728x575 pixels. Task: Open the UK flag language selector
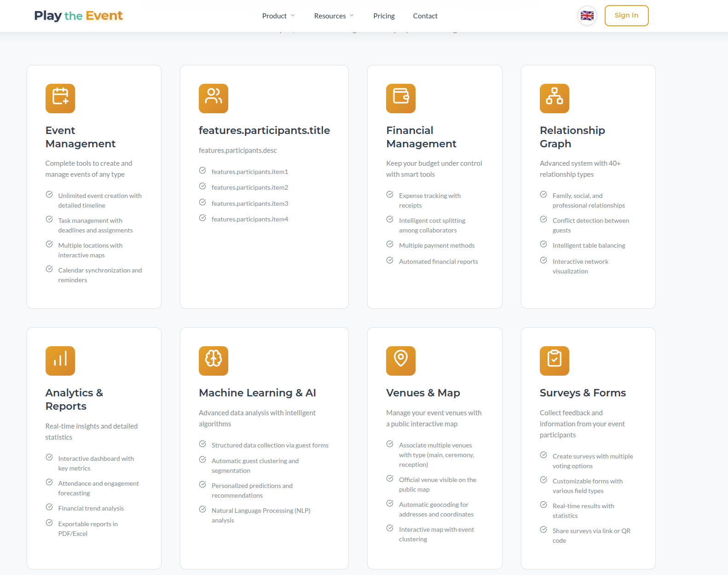[587, 16]
